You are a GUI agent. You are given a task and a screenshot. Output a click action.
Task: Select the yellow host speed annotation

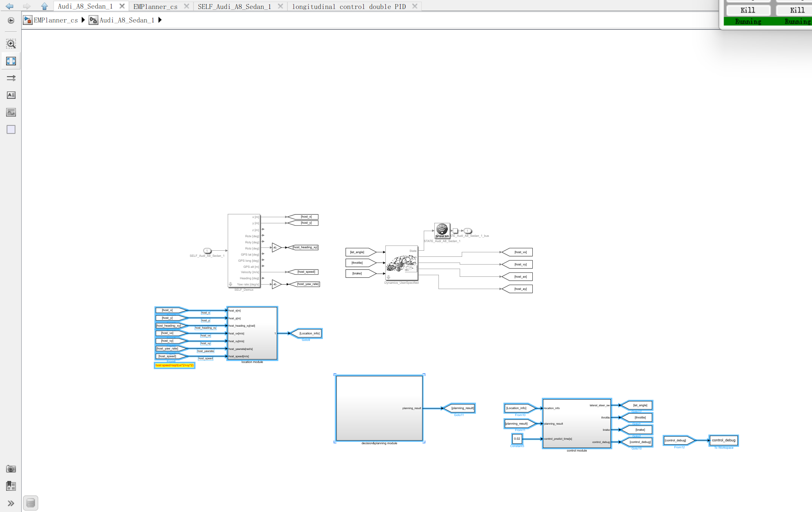click(174, 365)
